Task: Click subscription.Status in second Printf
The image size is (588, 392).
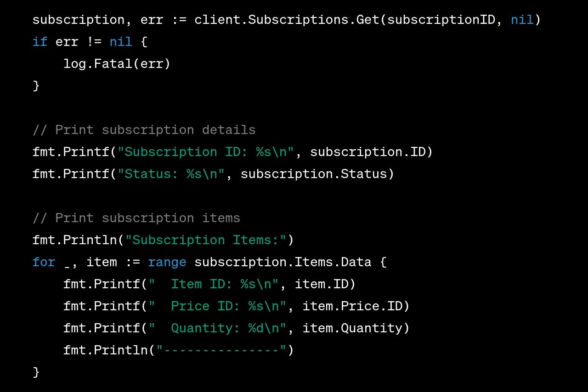Action: [313, 174]
